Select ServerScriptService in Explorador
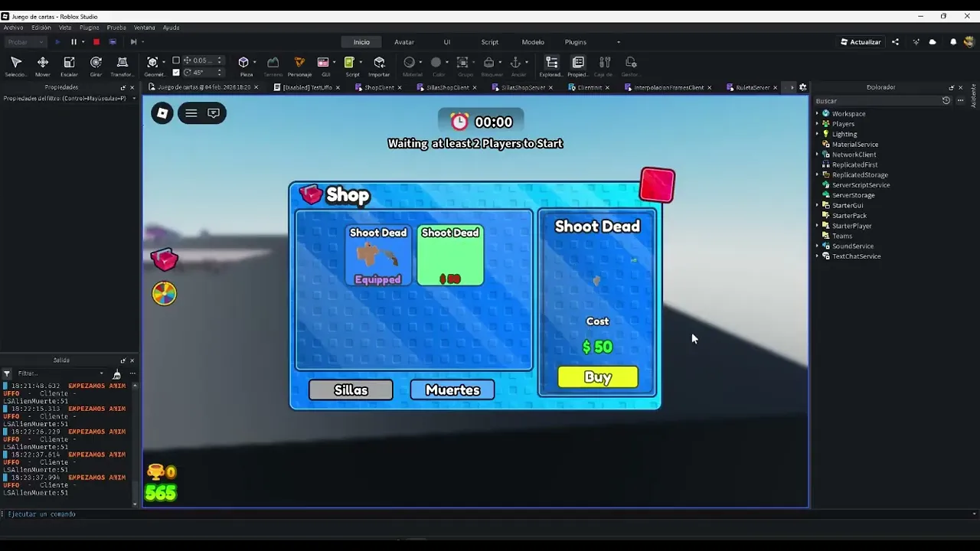This screenshot has width=980, height=551. 861,185
